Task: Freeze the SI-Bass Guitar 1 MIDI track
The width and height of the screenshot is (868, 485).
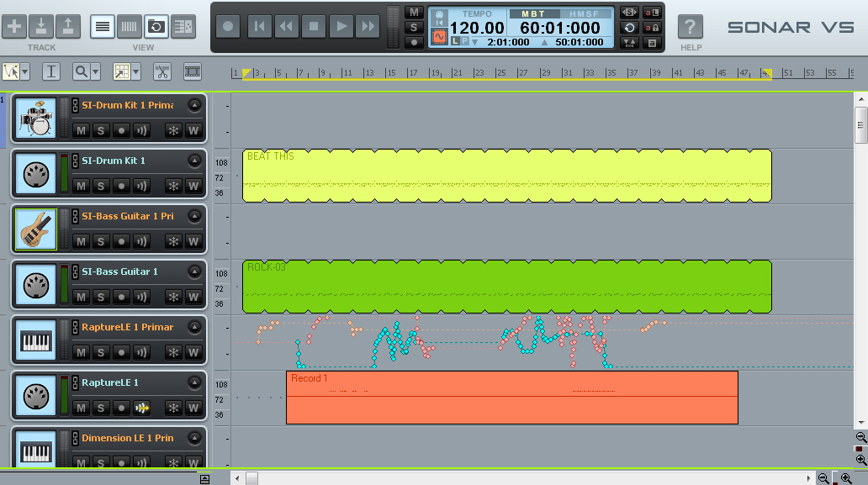Action: click(x=173, y=297)
